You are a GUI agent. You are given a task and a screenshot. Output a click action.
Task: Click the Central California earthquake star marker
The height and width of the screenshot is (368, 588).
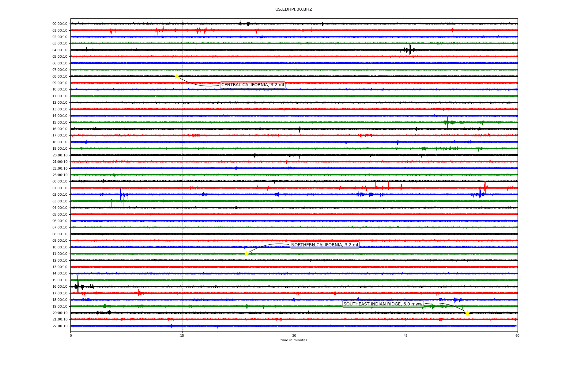click(x=177, y=76)
